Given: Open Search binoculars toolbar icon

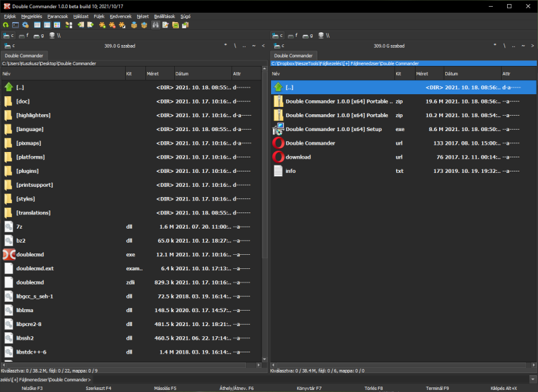Looking at the screenshot, I should [x=156, y=25].
